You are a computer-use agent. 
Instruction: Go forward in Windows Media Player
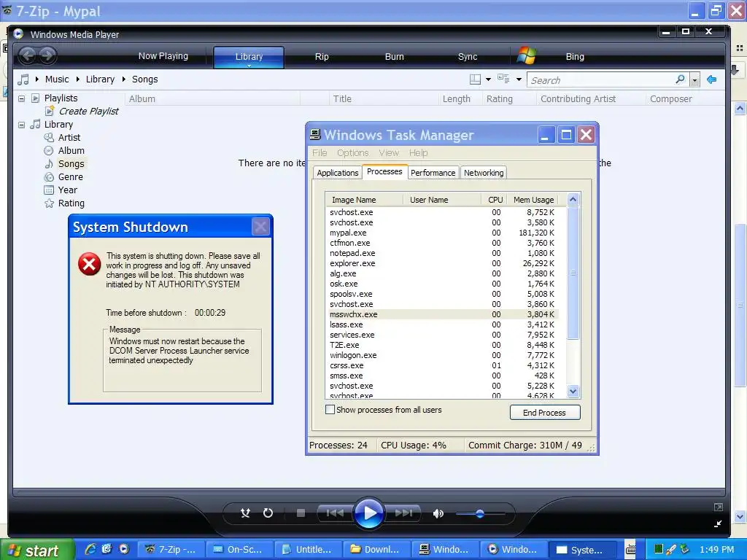(47, 55)
